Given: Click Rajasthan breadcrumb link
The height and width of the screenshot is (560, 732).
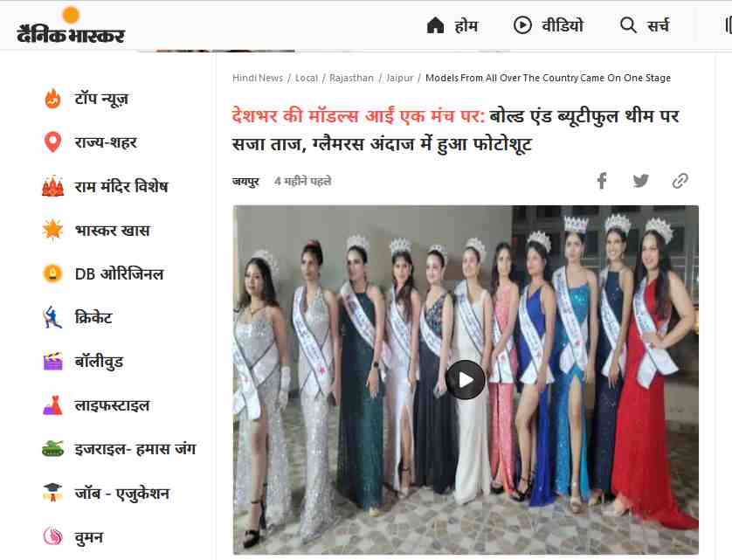Looking at the screenshot, I should pos(351,78).
